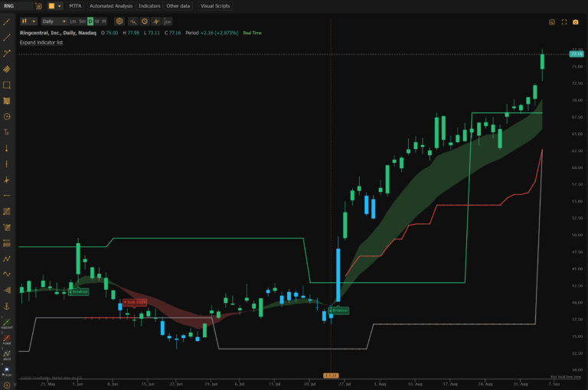Switch to 1m timeframe
Screen dimensions: 588x390
[x=73, y=21]
